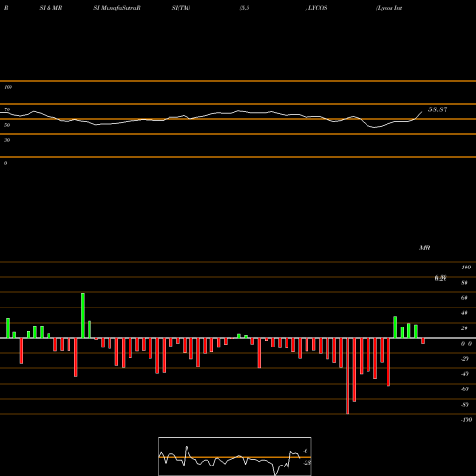Open the mini RSI thumbnail chart
Viewport: 476px width, 476px height.
point(235,456)
